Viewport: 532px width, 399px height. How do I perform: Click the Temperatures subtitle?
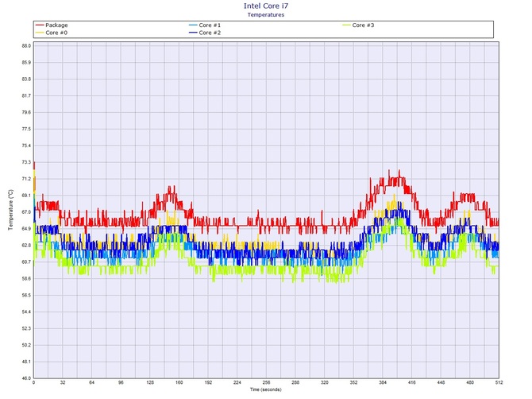click(x=266, y=14)
